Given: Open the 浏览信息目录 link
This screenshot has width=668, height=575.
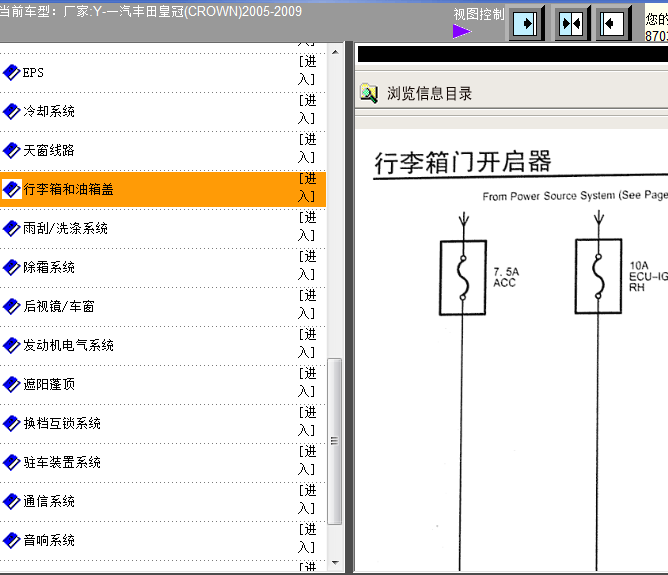Looking at the screenshot, I should tap(429, 93).
